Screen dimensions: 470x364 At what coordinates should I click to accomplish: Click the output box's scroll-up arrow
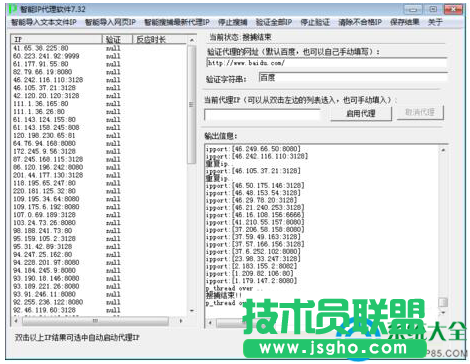(443, 150)
